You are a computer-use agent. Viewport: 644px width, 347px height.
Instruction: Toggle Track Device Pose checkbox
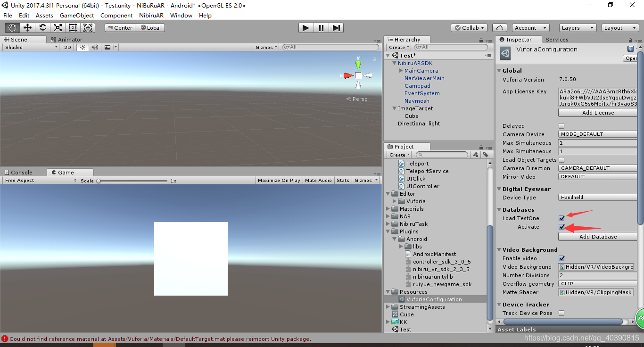(x=561, y=313)
